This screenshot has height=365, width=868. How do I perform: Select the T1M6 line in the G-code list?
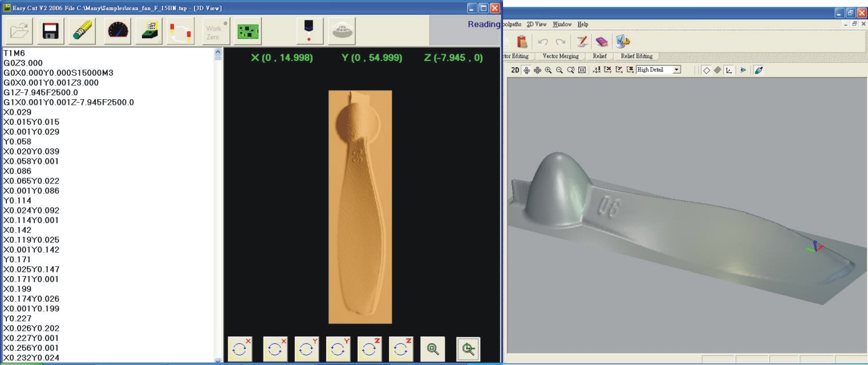coord(14,53)
